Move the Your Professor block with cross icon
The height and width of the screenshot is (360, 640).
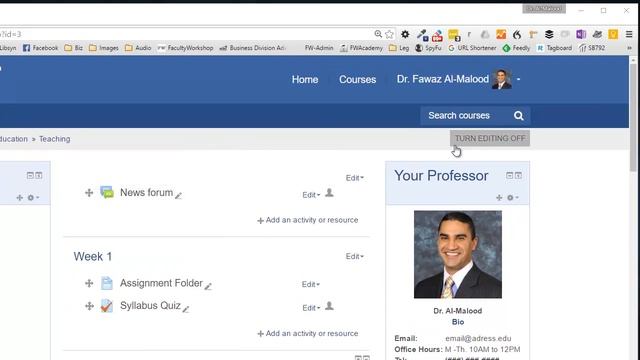[499, 198]
